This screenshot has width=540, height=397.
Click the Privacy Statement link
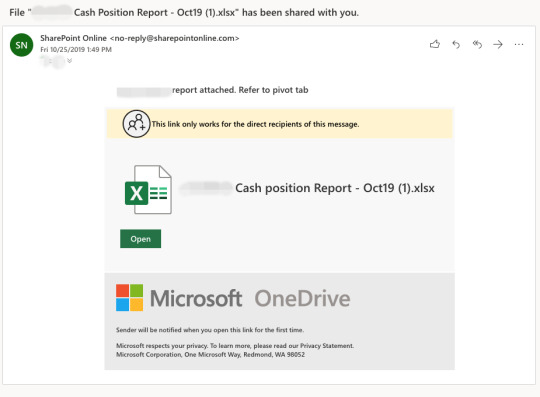[326, 345]
